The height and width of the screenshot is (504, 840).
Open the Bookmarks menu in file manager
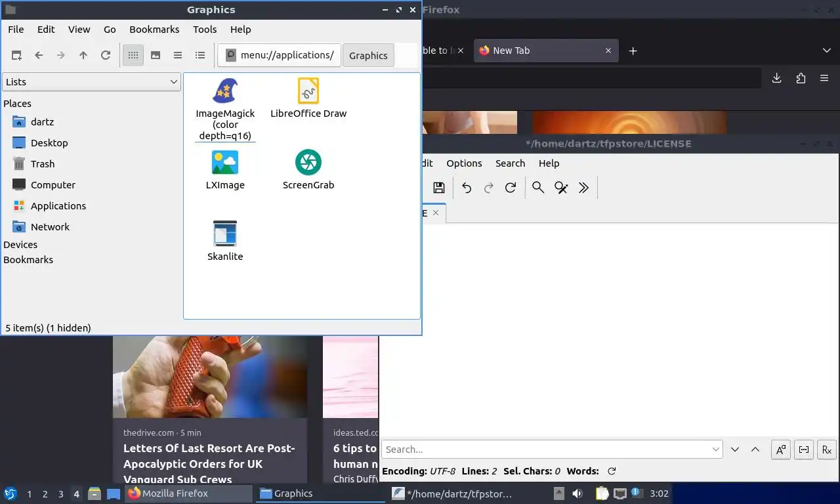click(154, 30)
